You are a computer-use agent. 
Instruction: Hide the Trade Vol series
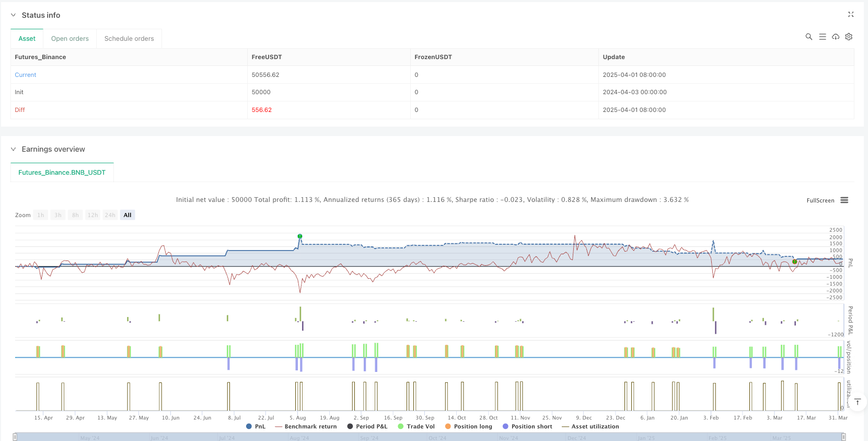tap(416, 426)
